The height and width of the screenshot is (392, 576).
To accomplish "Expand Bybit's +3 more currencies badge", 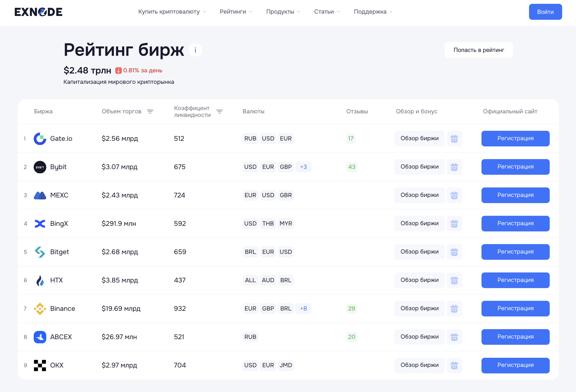I will (x=303, y=167).
